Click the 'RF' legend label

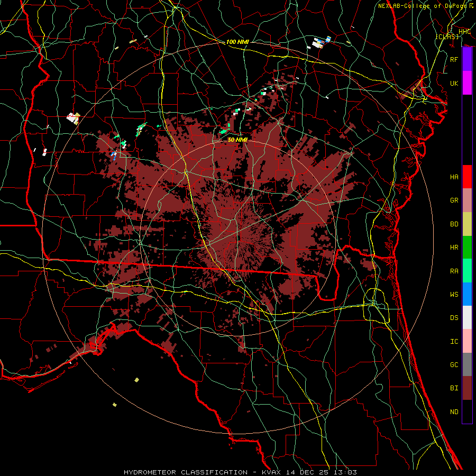(x=454, y=59)
